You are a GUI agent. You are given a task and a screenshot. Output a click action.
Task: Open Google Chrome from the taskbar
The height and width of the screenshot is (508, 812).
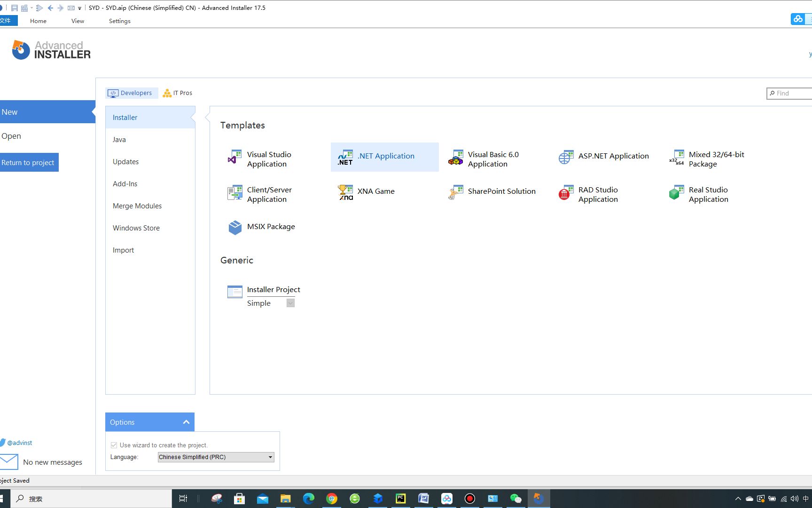tap(332, 499)
